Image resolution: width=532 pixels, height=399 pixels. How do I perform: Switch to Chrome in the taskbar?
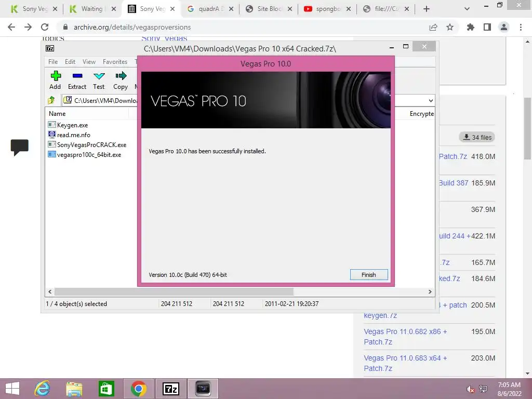138,389
